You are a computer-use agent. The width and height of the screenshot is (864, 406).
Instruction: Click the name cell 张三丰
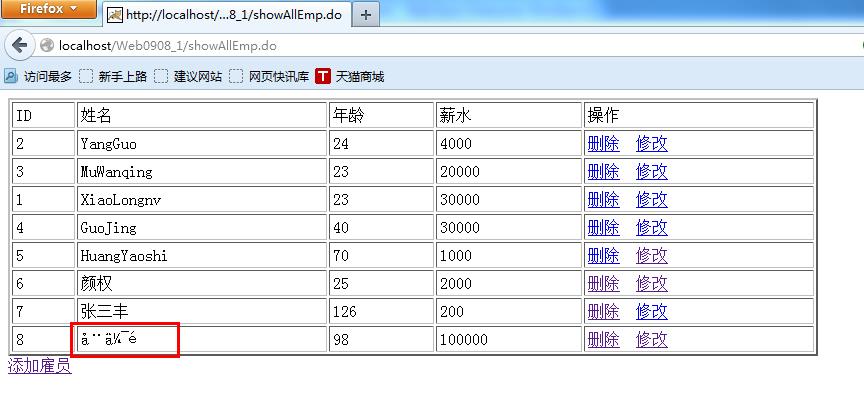tap(202, 312)
